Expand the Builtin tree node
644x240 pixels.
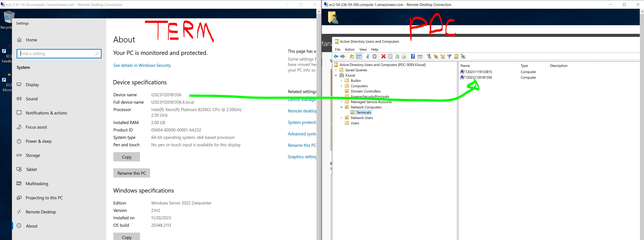pos(341,81)
